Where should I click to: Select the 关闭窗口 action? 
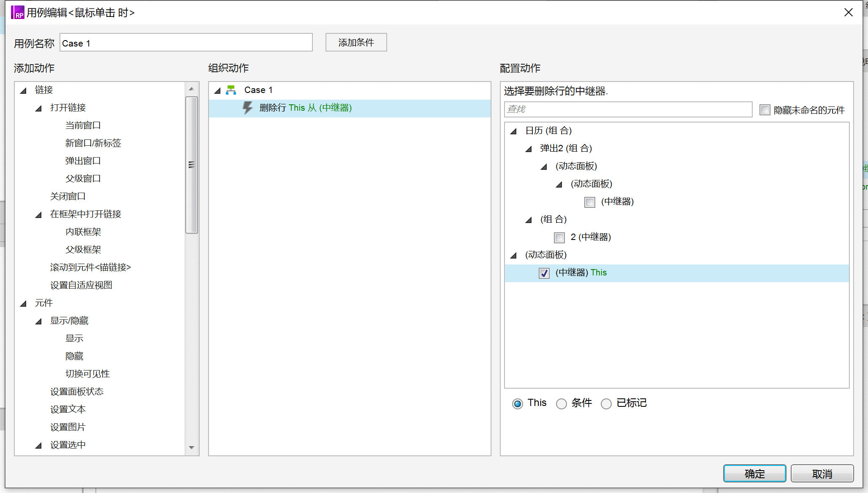[x=68, y=196]
